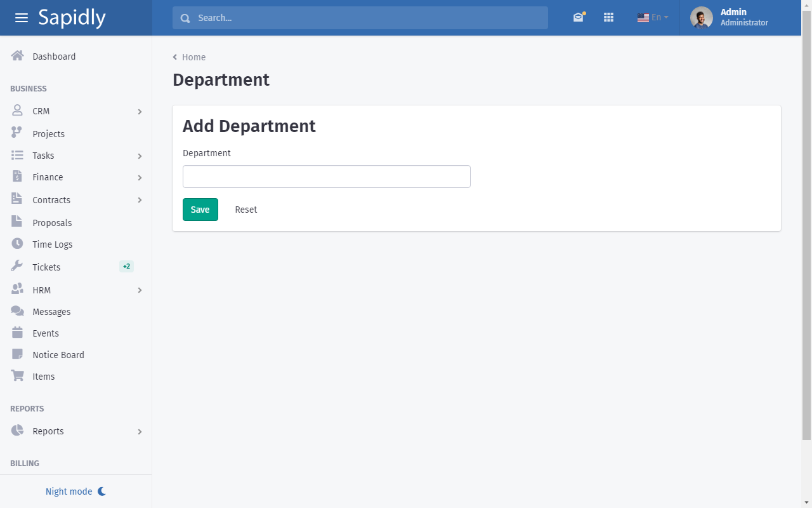812x508 pixels.
Task: Select Messages from the sidebar
Action: coord(51,312)
